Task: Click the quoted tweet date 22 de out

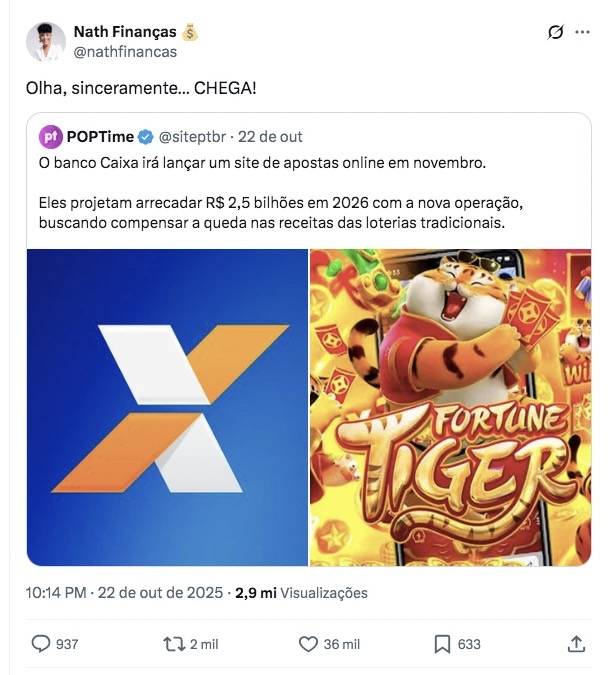Action: [272, 137]
